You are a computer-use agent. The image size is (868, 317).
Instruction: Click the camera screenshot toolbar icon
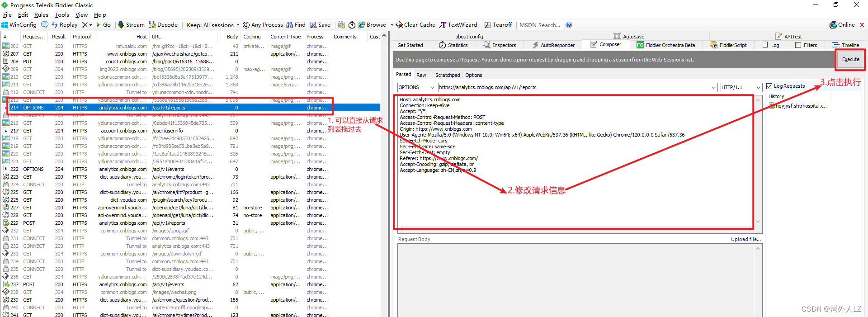pyautogui.click(x=341, y=25)
